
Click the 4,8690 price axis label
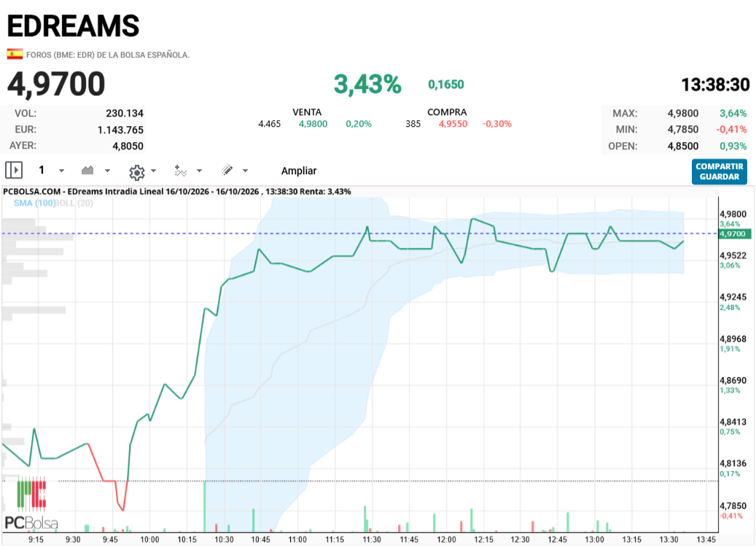tap(733, 381)
